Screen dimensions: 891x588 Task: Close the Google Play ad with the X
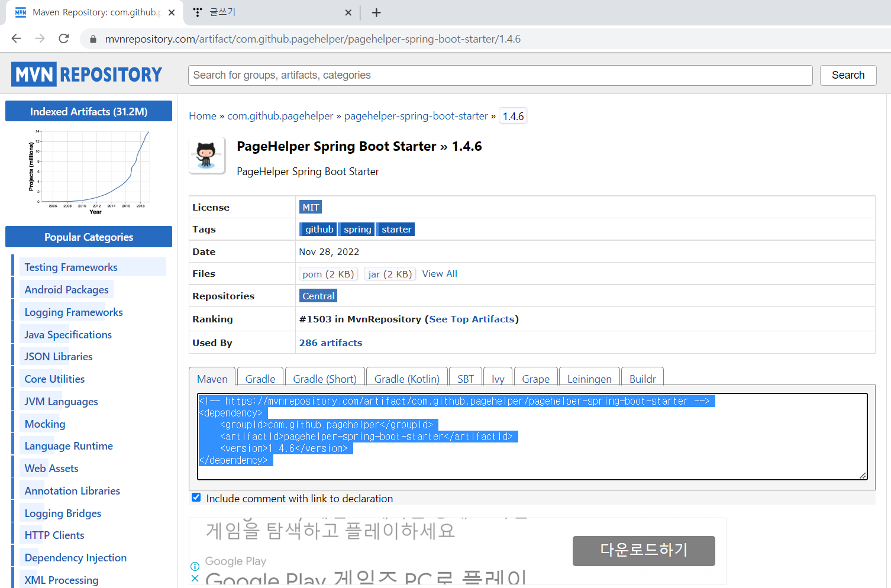tap(195, 578)
